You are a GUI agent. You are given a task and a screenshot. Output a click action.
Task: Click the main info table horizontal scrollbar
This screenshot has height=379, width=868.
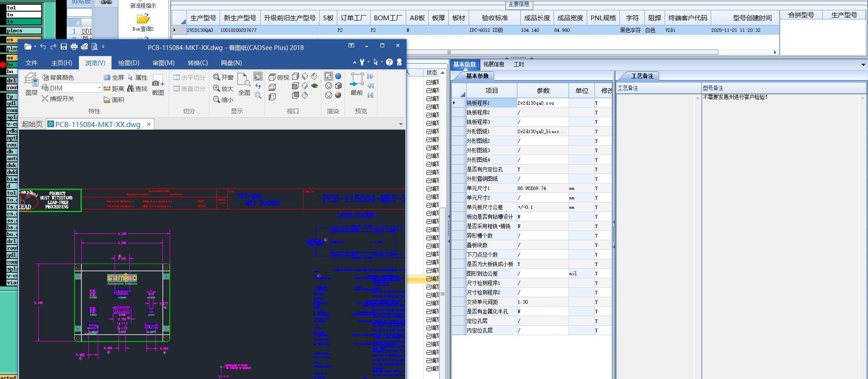pyautogui.click(x=448, y=52)
